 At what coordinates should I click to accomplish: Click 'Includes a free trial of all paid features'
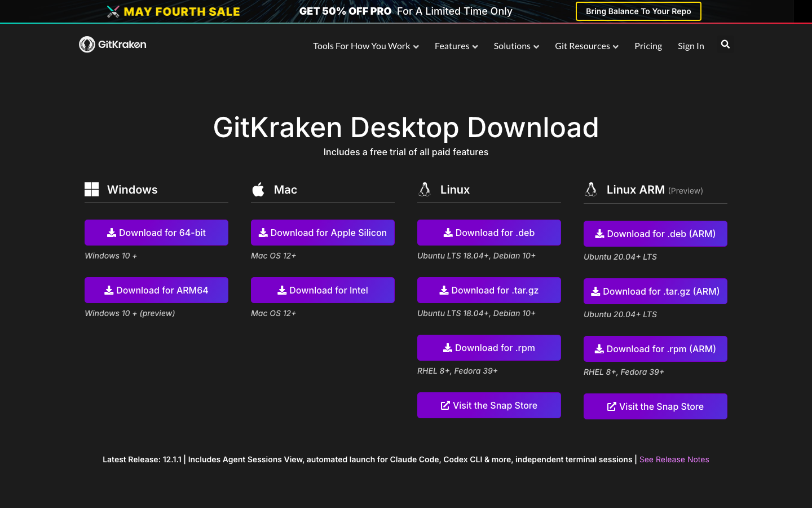coord(406,152)
